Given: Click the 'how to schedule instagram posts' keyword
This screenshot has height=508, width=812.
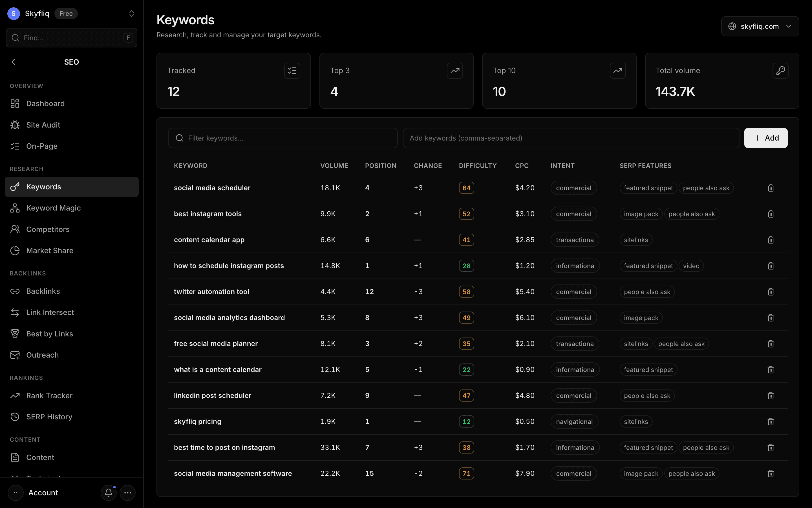Looking at the screenshot, I should pyautogui.click(x=229, y=266).
